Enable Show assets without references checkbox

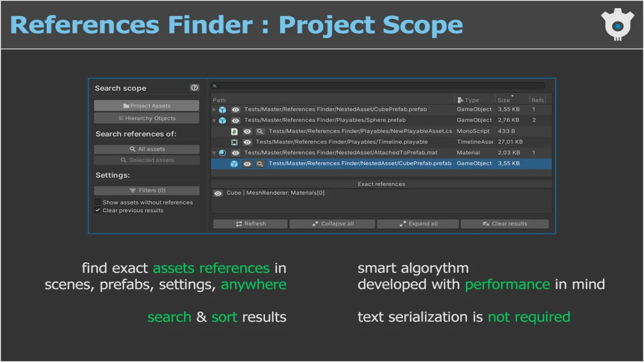(98, 202)
